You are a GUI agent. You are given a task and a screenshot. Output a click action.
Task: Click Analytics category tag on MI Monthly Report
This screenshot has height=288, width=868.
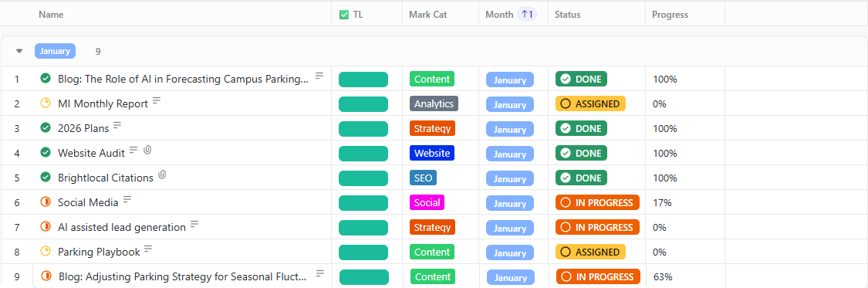[x=434, y=103]
